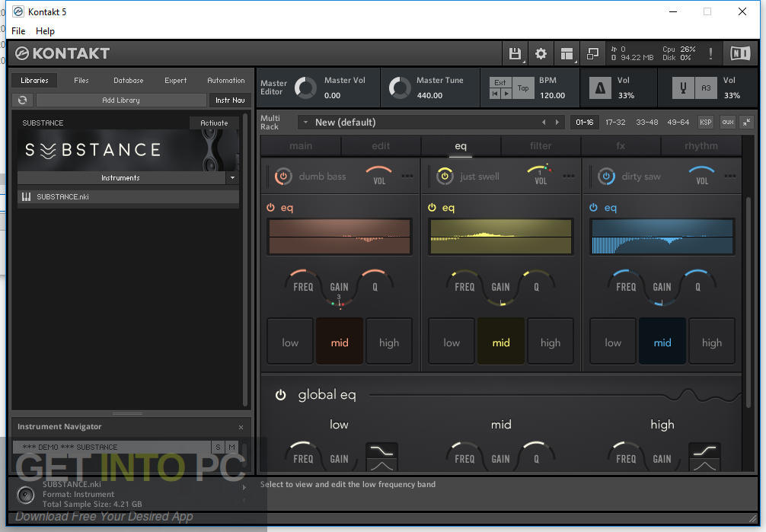Click the BPM value 120.00
Viewport: 766px width, 532px height.
[x=553, y=96]
